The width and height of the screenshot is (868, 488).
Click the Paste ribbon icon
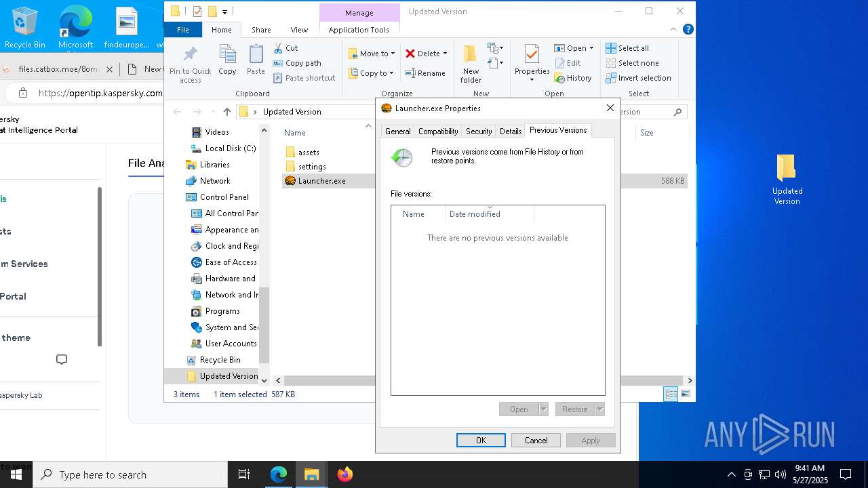tap(256, 60)
